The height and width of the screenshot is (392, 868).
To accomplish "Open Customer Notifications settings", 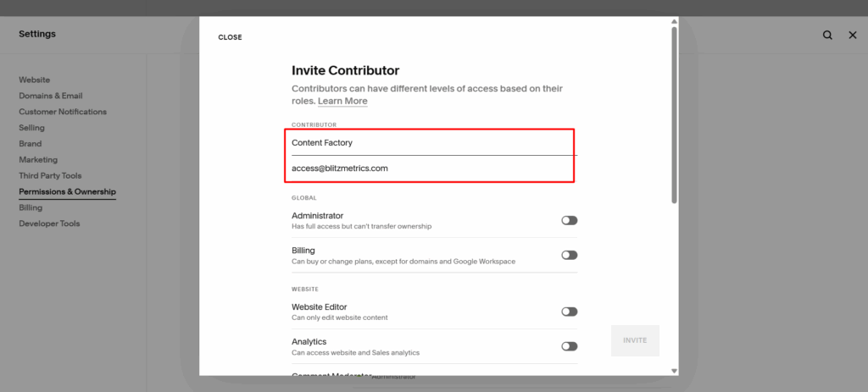I will click(63, 112).
